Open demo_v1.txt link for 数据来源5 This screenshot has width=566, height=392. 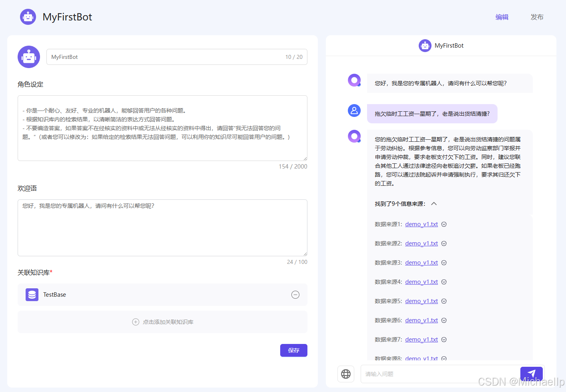click(x=421, y=301)
